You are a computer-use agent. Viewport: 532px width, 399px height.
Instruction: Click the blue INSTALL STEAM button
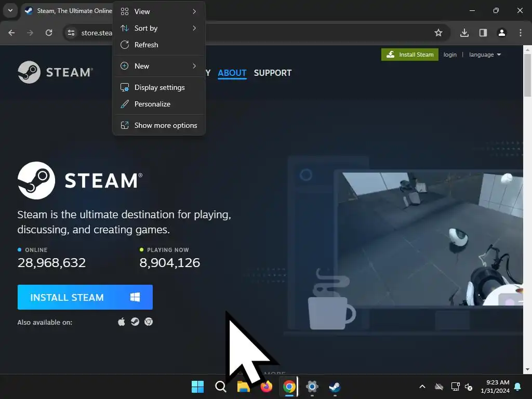[85, 297]
